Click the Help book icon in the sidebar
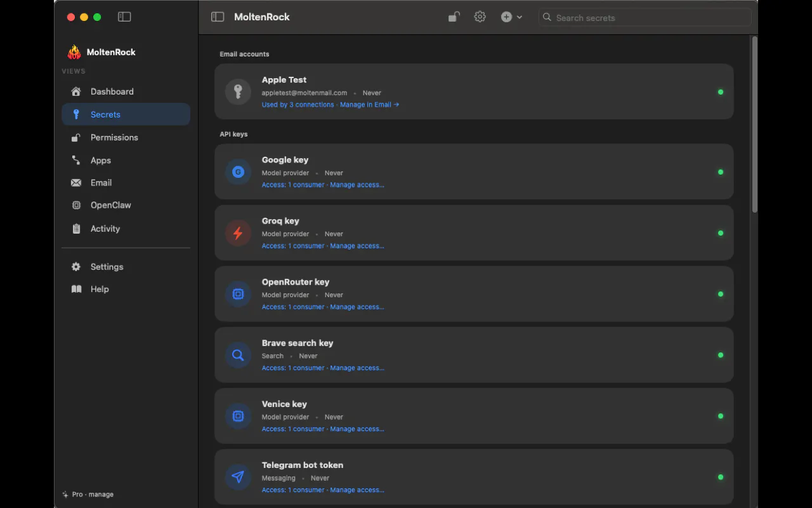812x508 pixels. point(76,289)
